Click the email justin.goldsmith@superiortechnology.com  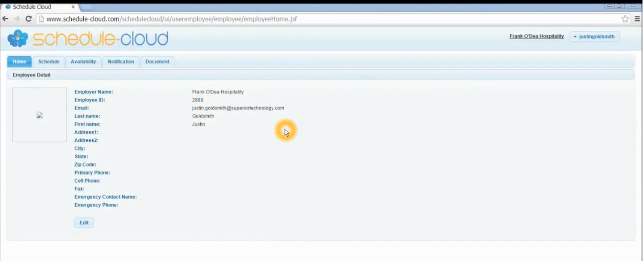238,108
